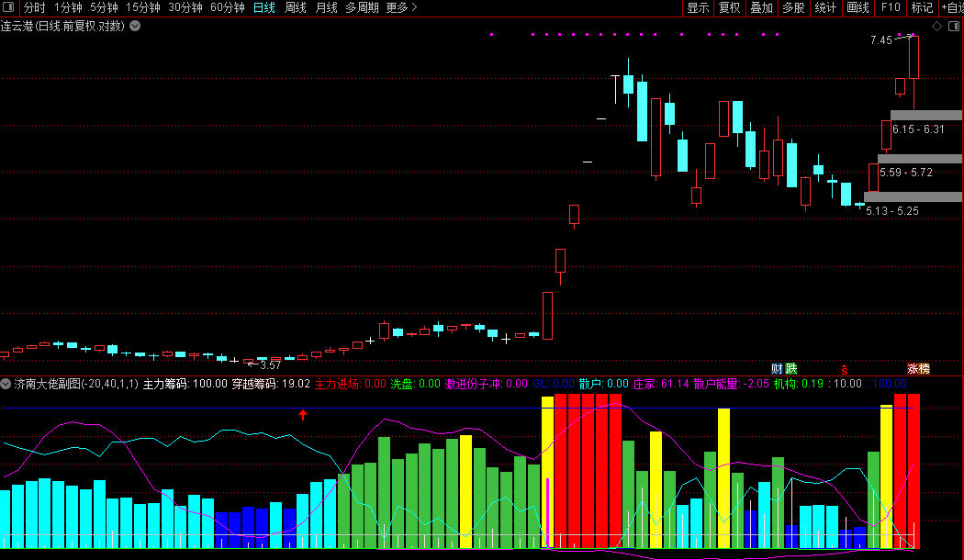964x560 pixels.
Task: Click the gray 6.15 - 6.31 gap zone
Action: (925, 115)
